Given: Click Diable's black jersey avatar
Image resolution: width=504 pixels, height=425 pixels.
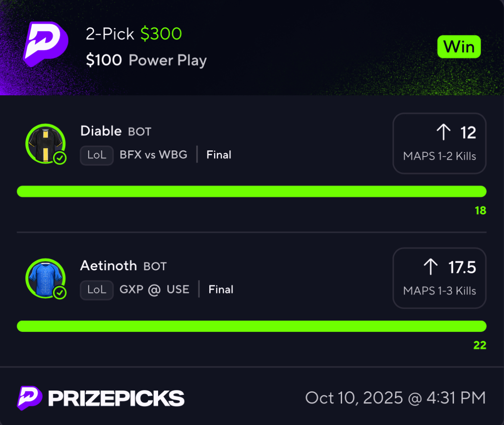Looking at the screenshot, I should pyautogui.click(x=45, y=143).
